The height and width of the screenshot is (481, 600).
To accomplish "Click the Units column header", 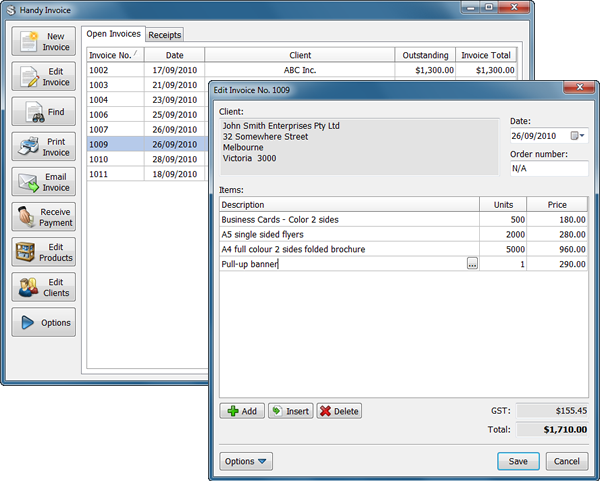I will 503,205.
